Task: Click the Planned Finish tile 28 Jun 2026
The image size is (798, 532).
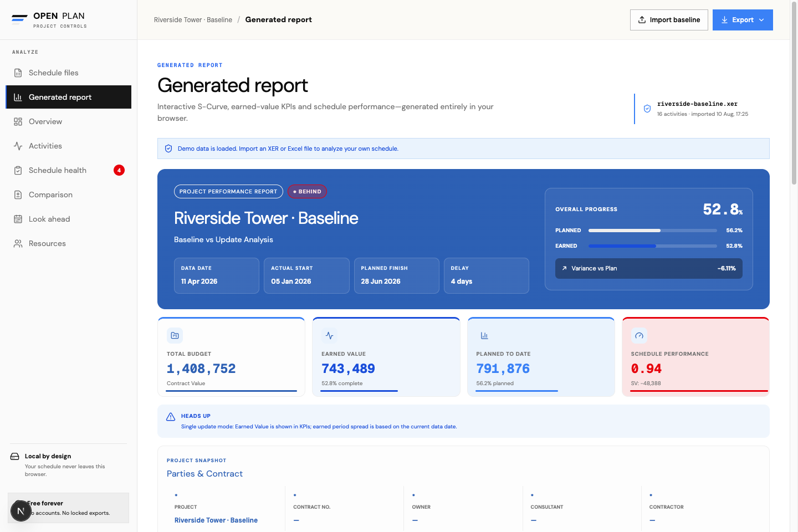Action: coord(397,275)
